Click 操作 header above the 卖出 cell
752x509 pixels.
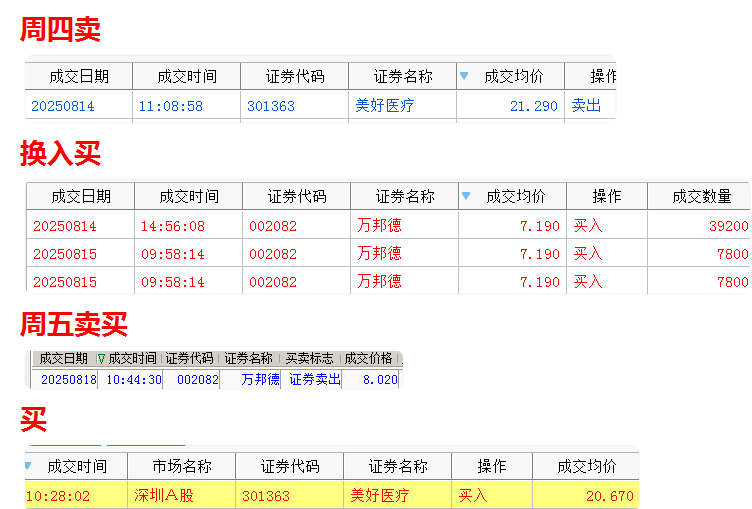tap(591, 76)
